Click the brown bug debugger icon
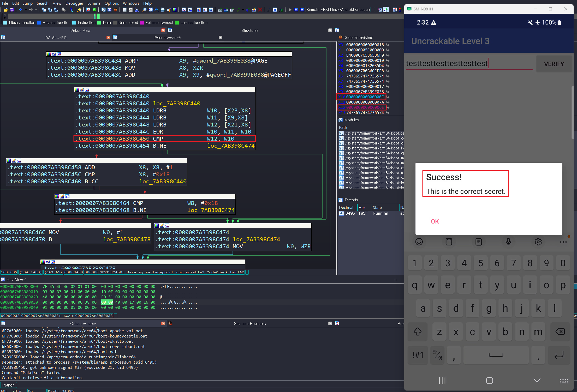Screen dimensions: 577x392 [x=116, y=10]
